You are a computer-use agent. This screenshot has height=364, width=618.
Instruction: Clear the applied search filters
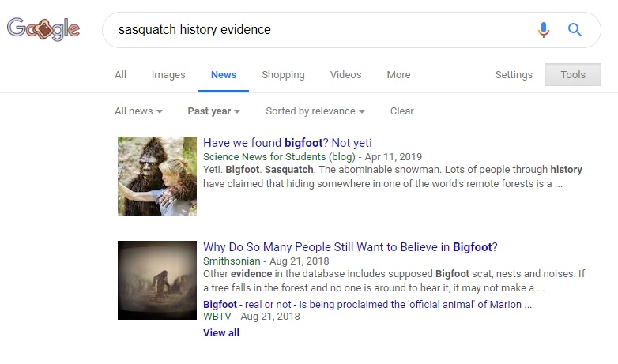401,111
